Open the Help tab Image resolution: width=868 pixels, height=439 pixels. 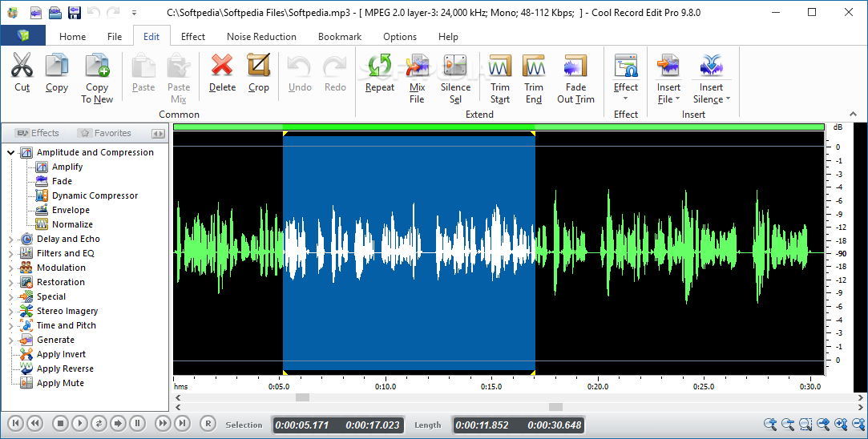(448, 37)
